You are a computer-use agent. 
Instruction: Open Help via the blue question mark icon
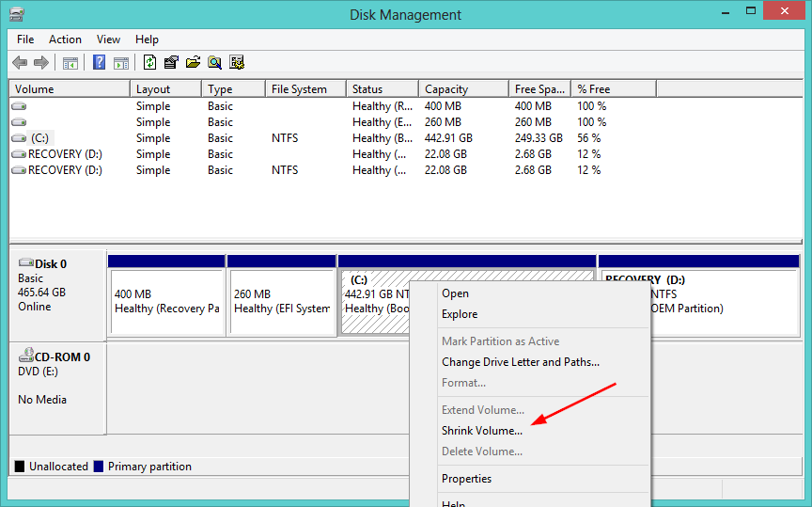[99, 63]
